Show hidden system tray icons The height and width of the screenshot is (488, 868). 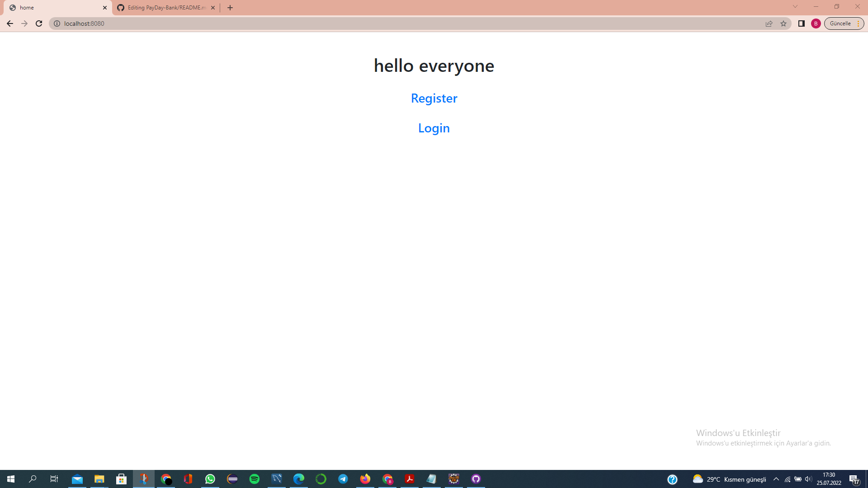pyautogui.click(x=776, y=479)
